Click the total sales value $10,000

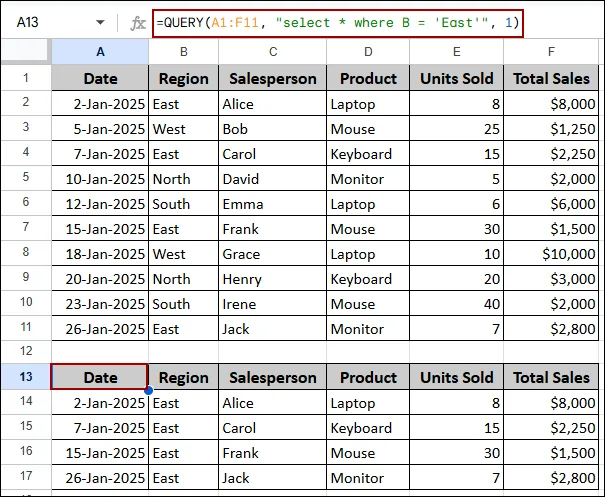(x=551, y=254)
